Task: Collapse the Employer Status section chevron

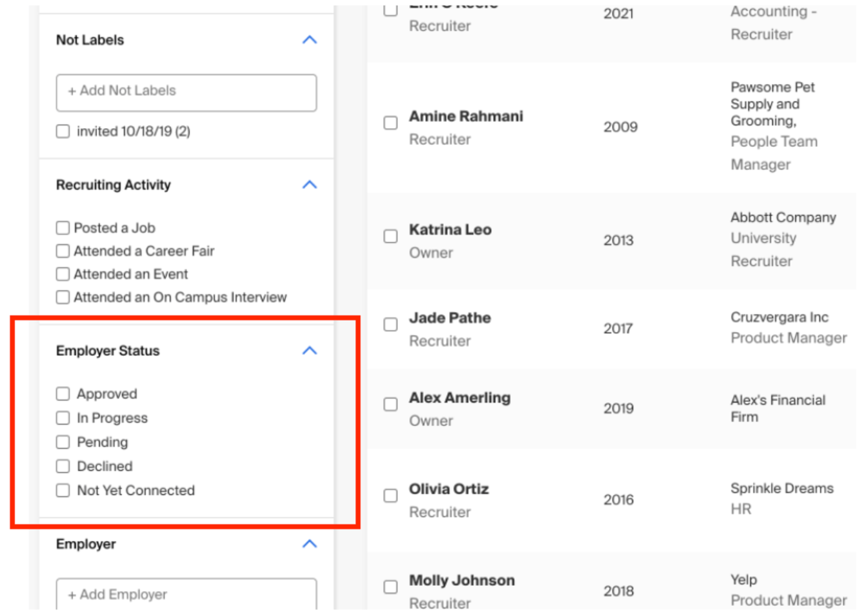Action: (310, 351)
